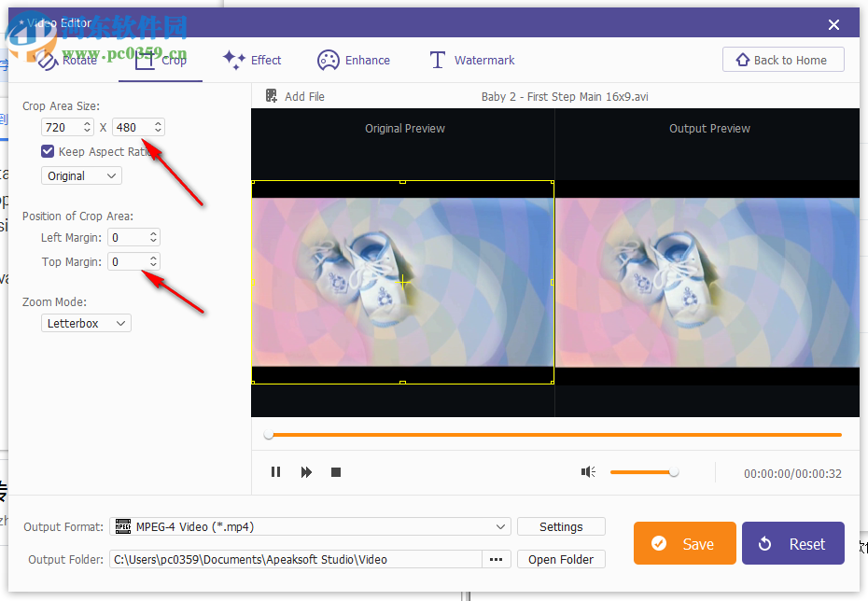This screenshot has width=868, height=601.
Task: Open the output Settings dialog
Action: [561, 526]
